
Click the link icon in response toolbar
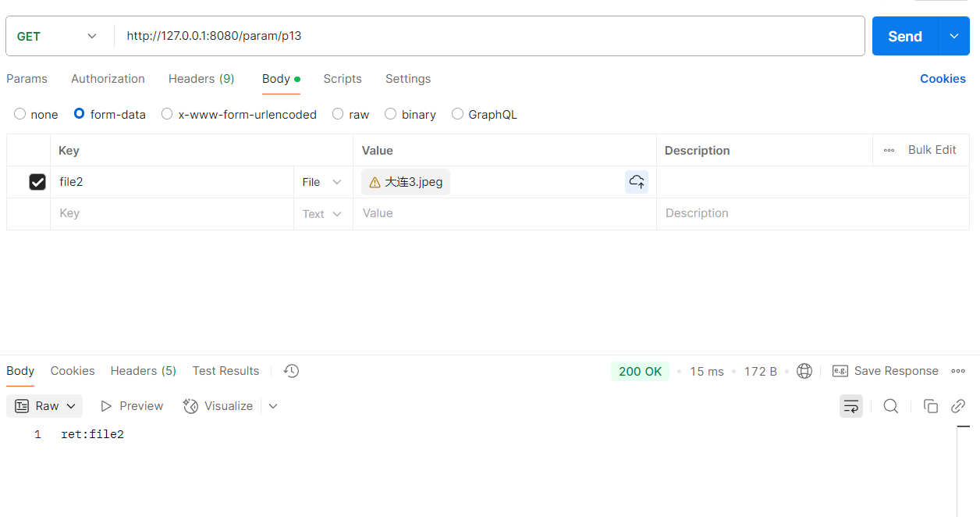click(958, 406)
